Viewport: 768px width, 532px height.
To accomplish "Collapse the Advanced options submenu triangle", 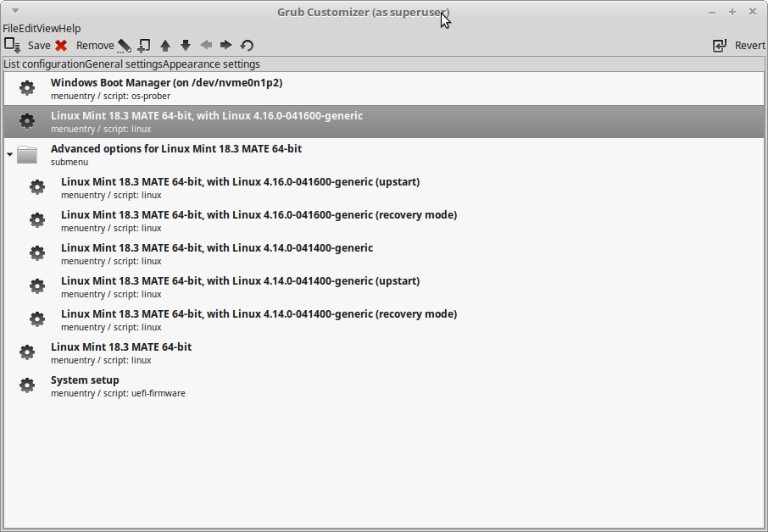I will (9, 155).
